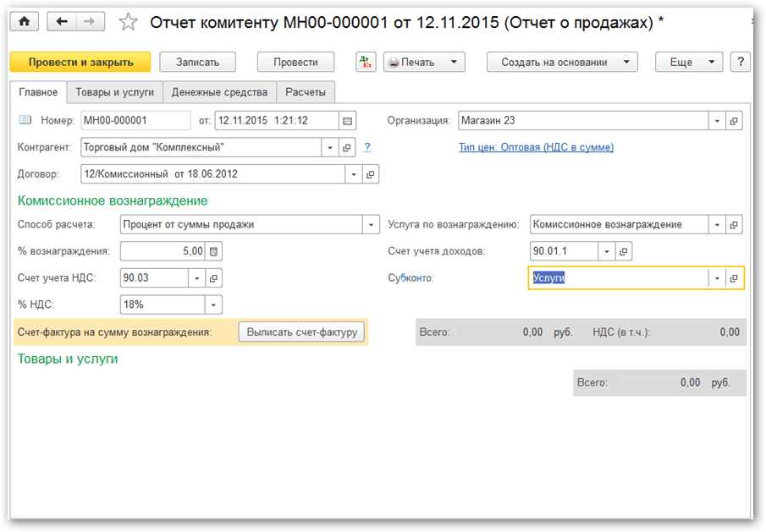Open Счет учета доходов dropdown list
The width and height of the screenshot is (766, 532).
(605, 251)
